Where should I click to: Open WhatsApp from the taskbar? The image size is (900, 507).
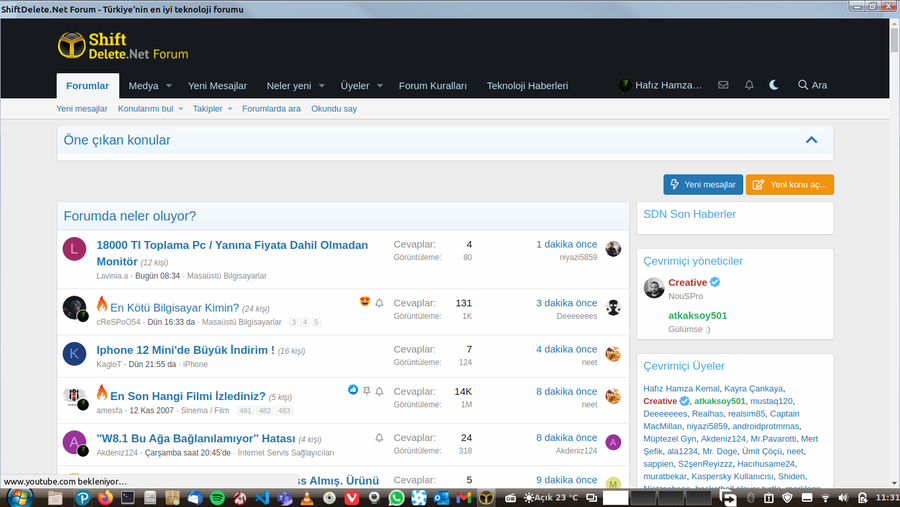coord(396,498)
